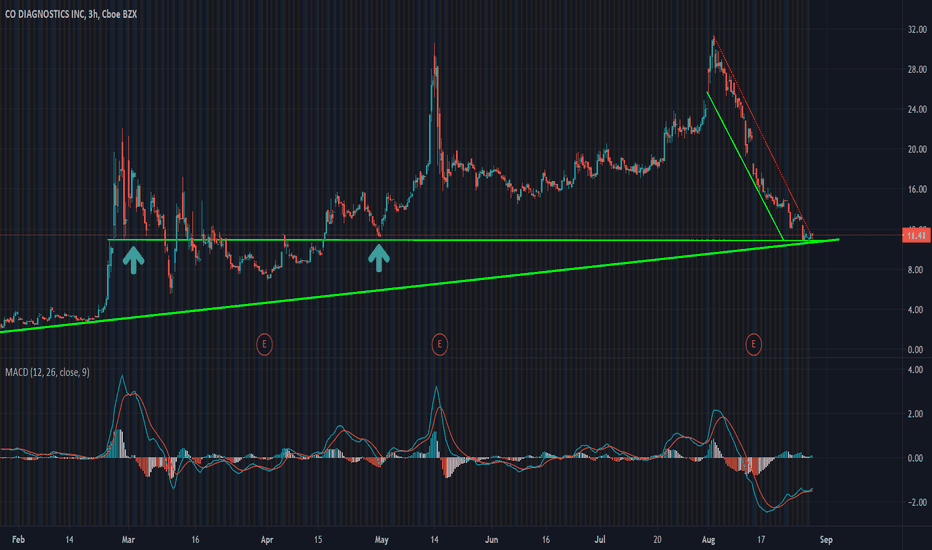
Task: Click the main chart 0.00 price label
Action: 915,350
